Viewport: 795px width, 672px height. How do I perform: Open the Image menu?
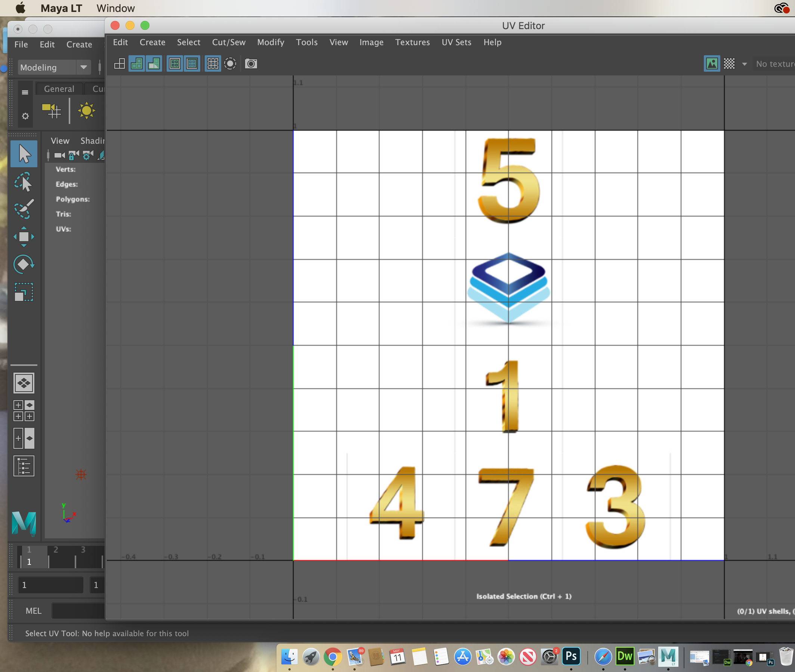point(372,42)
